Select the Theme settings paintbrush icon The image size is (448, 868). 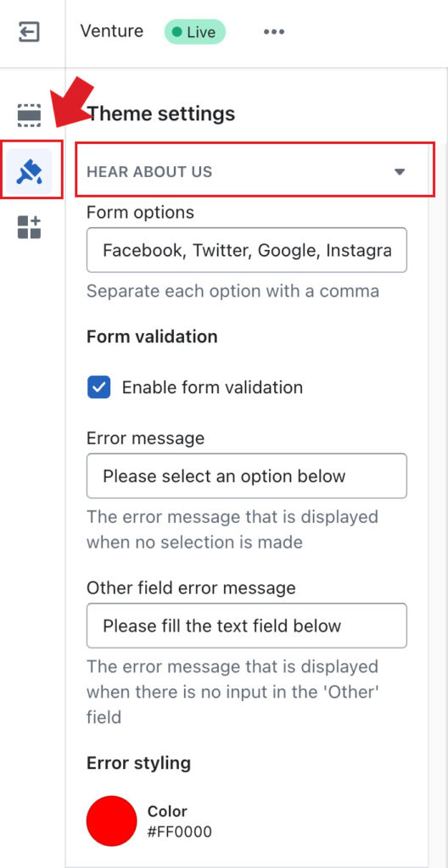tap(31, 172)
